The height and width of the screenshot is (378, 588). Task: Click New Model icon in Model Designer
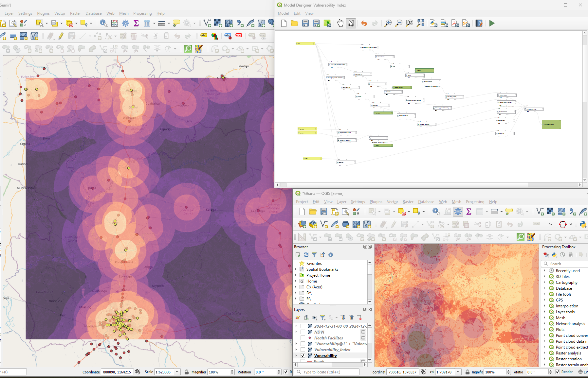pyautogui.click(x=284, y=23)
